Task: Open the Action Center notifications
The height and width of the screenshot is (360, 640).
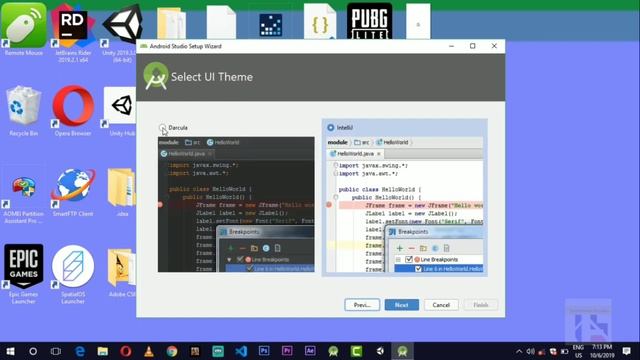Action: point(627,351)
